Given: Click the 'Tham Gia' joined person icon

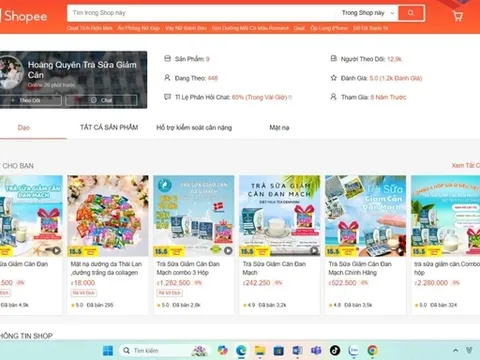Looking at the screenshot, I should click(333, 97).
